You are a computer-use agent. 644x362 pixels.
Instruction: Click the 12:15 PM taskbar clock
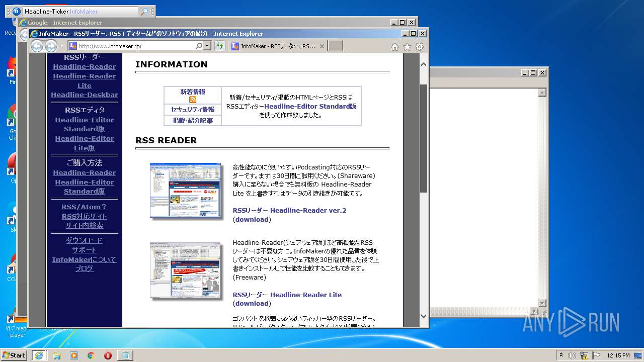click(618, 355)
